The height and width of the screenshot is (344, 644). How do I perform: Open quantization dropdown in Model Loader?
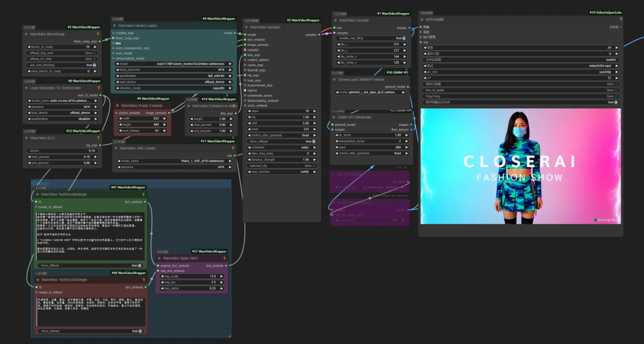point(174,76)
